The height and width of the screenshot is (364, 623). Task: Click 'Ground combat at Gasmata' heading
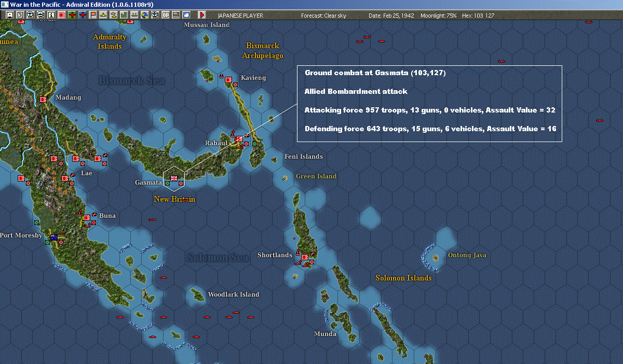pyautogui.click(x=375, y=73)
